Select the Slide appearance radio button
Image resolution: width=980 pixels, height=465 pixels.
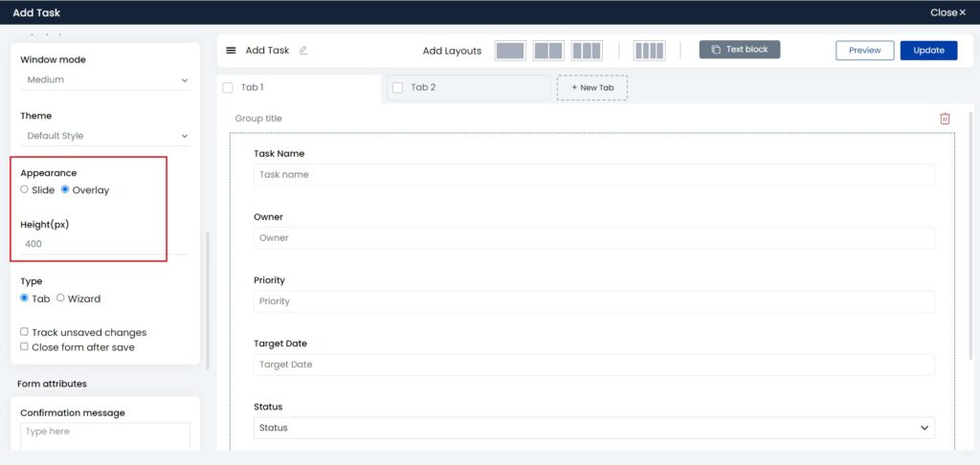tap(25, 190)
